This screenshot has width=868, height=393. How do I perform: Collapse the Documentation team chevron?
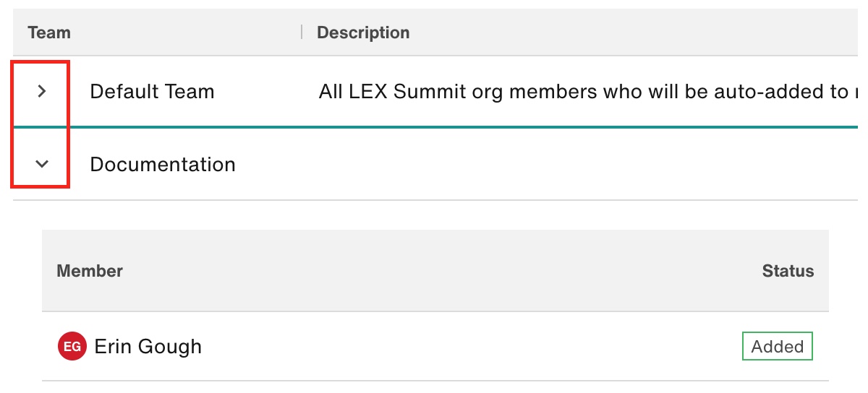point(42,164)
